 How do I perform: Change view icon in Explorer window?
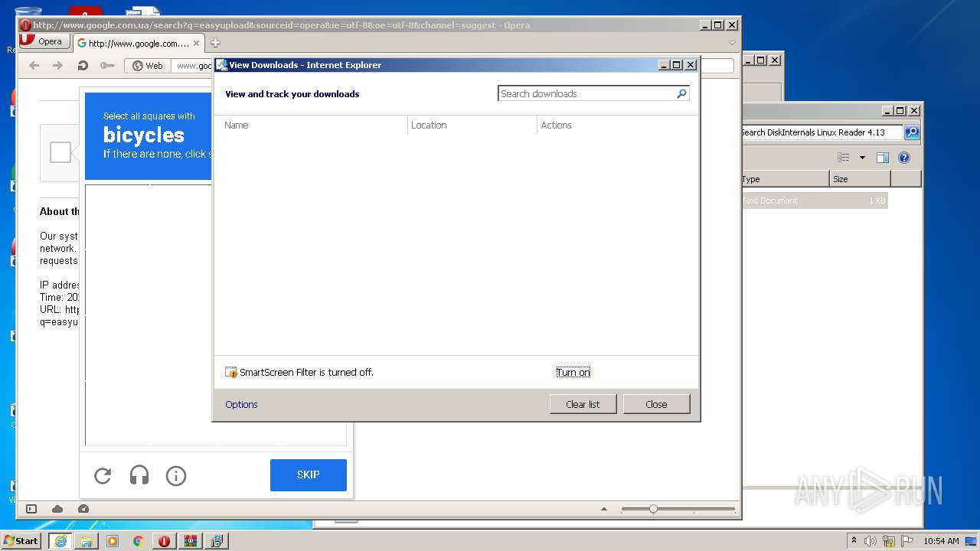click(844, 158)
